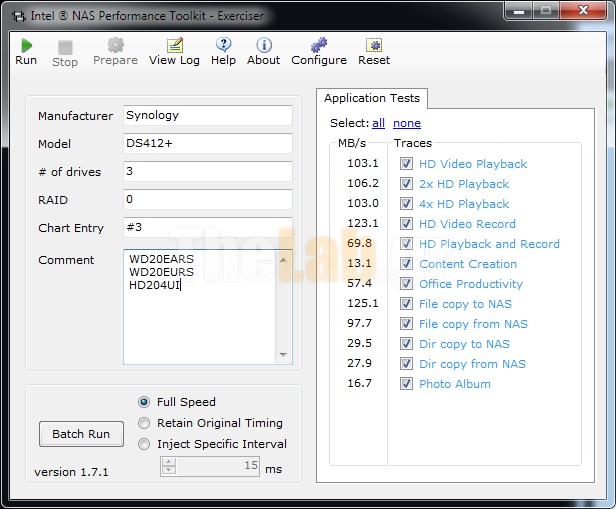Click the Model field showing DS412+
Screen dimensions: 616x509
tap(208, 143)
